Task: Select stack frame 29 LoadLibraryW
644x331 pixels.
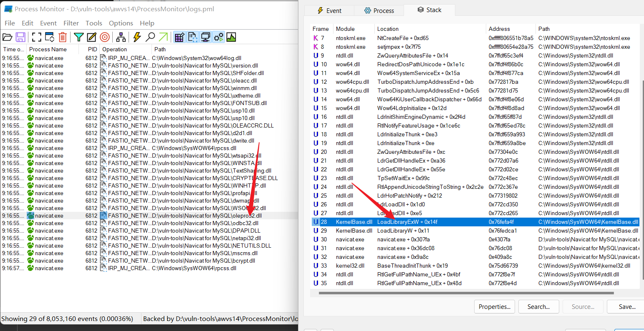Action: [x=475, y=231]
